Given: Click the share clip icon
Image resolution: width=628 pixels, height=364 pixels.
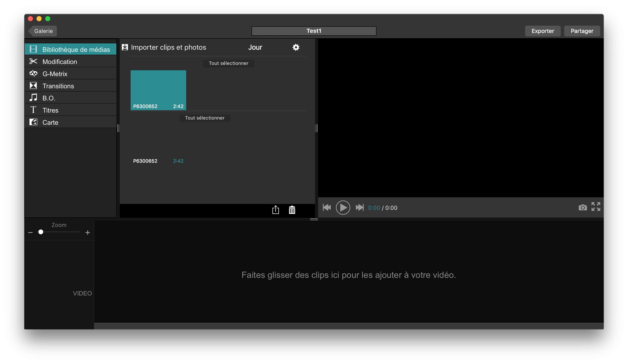Looking at the screenshot, I should tap(275, 210).
